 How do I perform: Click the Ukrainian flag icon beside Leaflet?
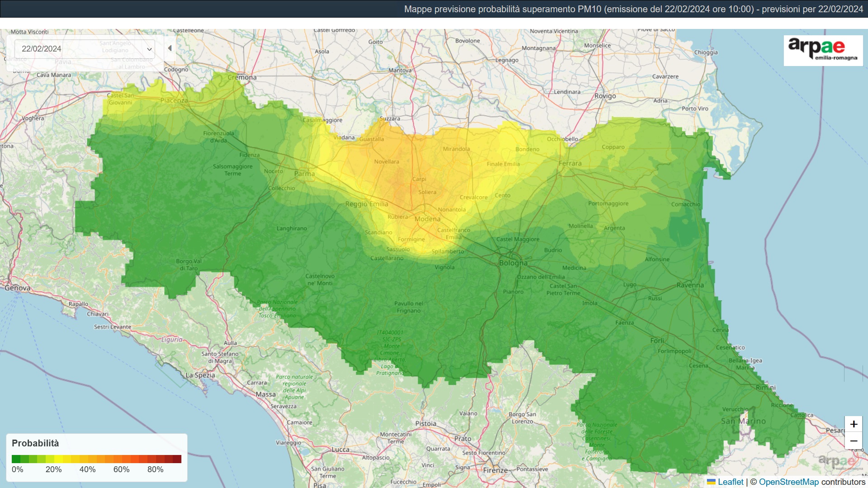click(711, 482)
